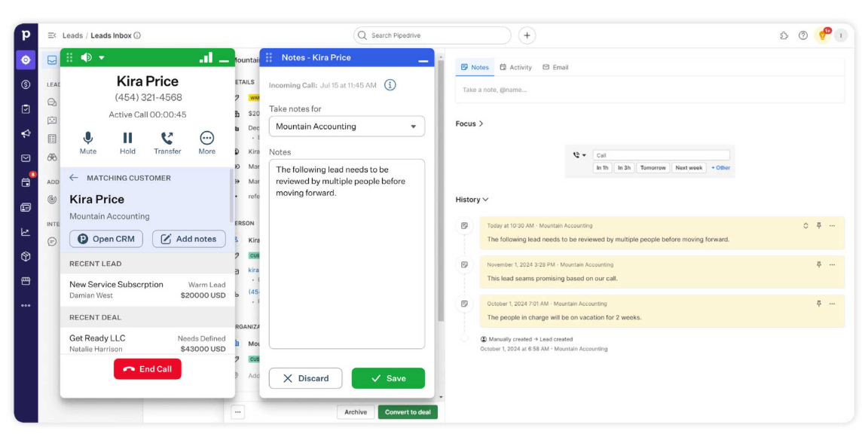Open Campaigns megaphone icon in sidebar
The width and height of the screenshot is (868, 437).
[x=26, y=133]
